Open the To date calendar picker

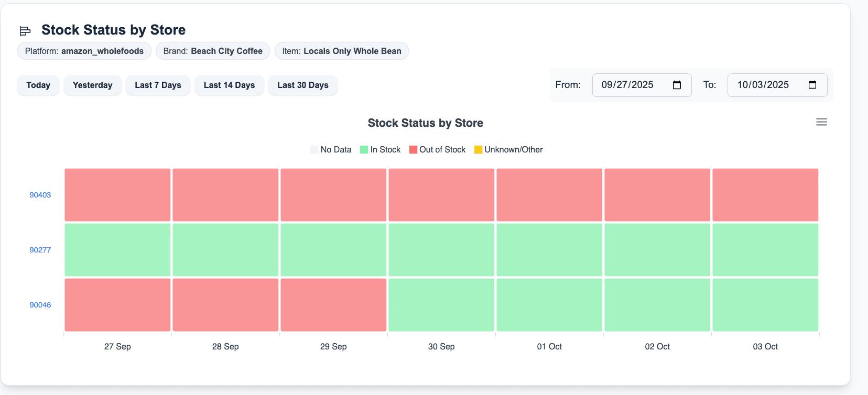(812, 85)
